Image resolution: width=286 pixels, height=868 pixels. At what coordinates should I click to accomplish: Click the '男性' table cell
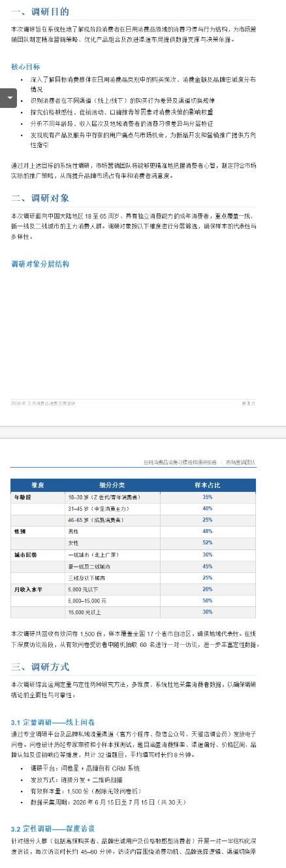point(74,531)
